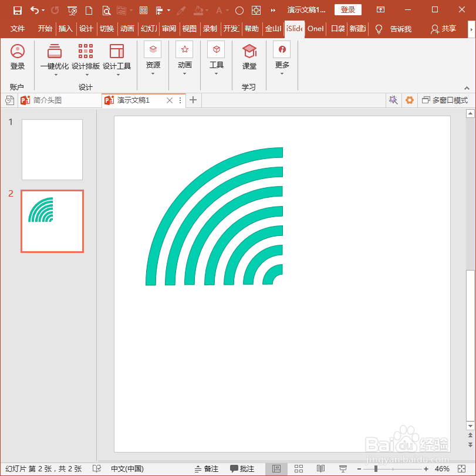
Task: Open the undo history dropdown arrow
Action: pyautogui.click(x=43, y=11)
